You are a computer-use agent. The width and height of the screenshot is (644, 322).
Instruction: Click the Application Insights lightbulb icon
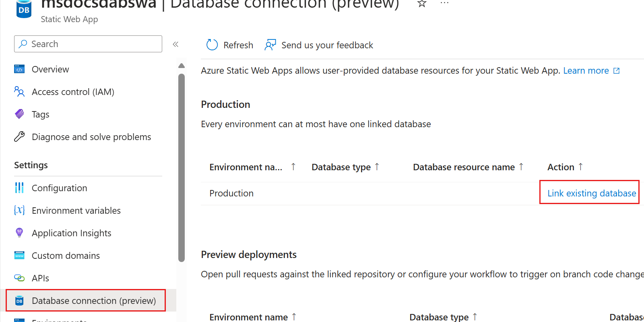[19, 233]
